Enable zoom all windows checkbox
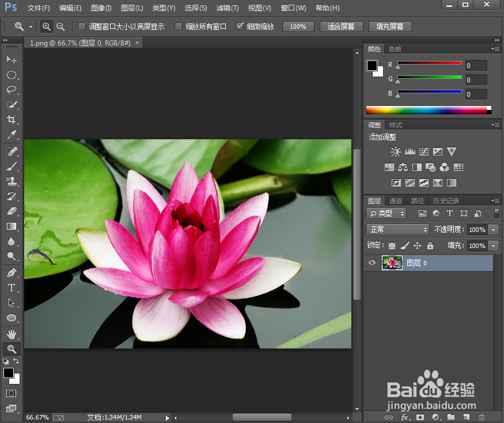This screenshot has height=423, width=504. 178,26
